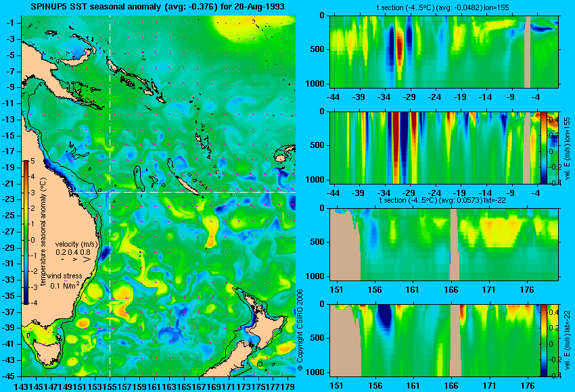Click the 'wind stress' legend label

64,276
